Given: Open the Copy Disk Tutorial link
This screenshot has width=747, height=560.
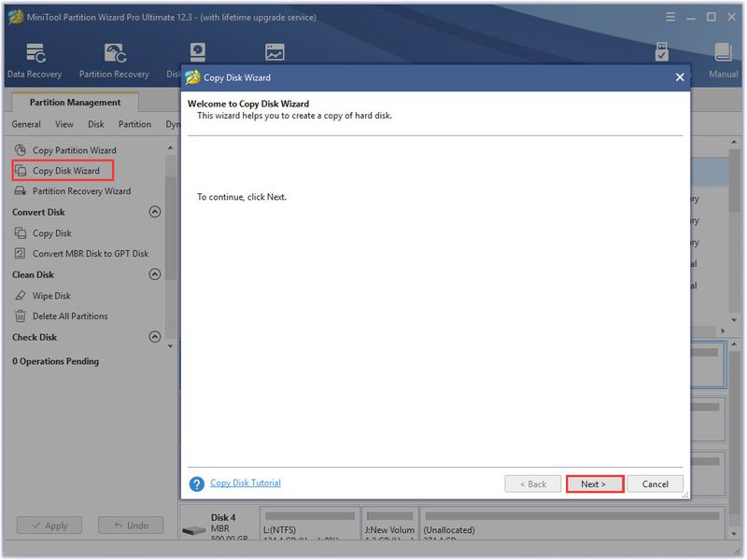Looking at the screenshot, I should tap(246, 483).
